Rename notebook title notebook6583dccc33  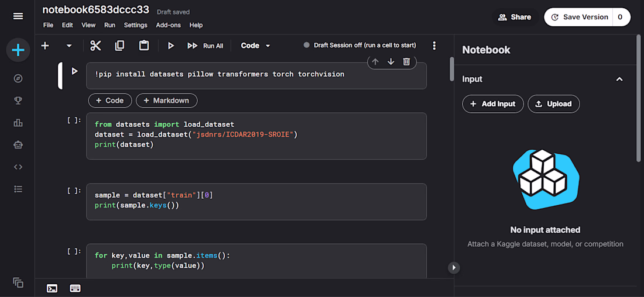point(95,11)
